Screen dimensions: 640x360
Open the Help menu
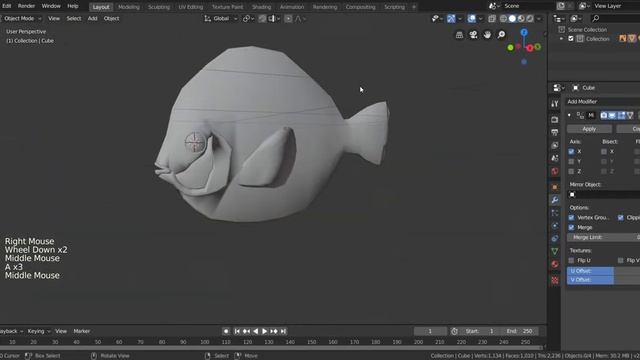point(73,6)
